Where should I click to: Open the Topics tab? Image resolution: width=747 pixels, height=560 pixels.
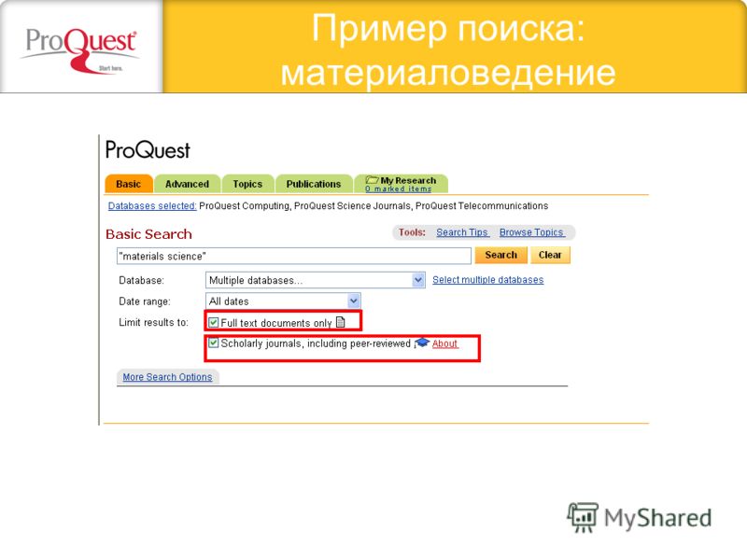pyautogui.click(x=247, y=184)
